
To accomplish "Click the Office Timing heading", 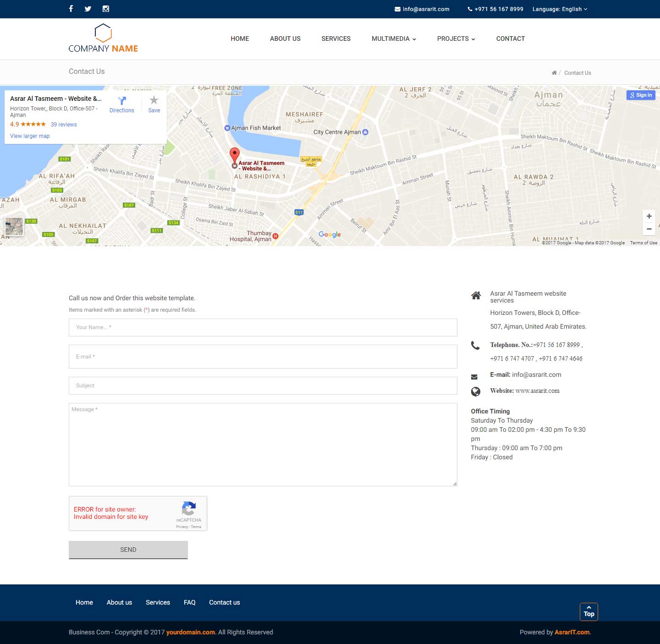I will pyautogui.click(x=490, y=411).
